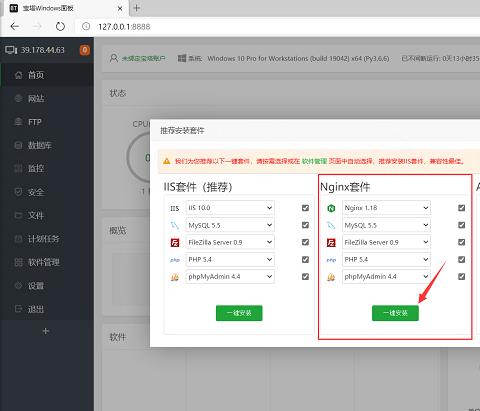Open 安全 in the sidebar
This screenshot has width=480, height=411.
pos(47,192)
